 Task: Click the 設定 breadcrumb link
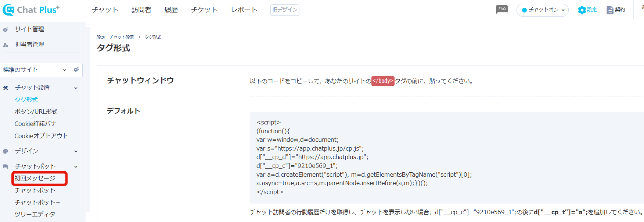pyautogui.click(x=101, y=37)
